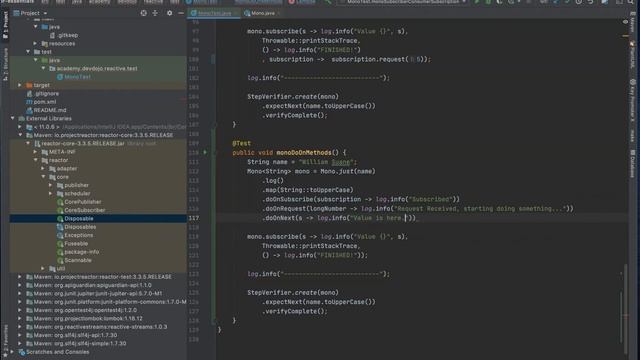Open the Structure tool window stripe
Image resolution: width=640 pixels, height=360 pixels.
pyautogui.click(x=5, y=64)
